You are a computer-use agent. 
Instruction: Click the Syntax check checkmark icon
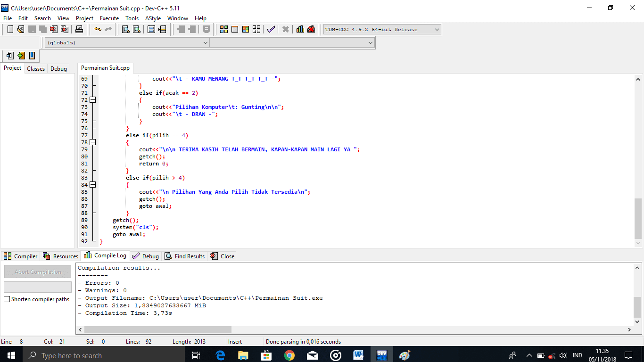click(271, 29)
